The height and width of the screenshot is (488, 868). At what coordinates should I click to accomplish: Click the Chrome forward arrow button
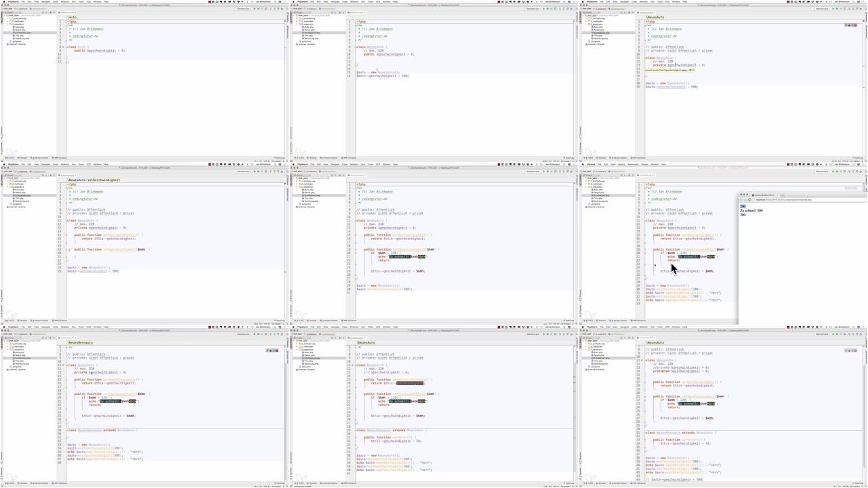[x=745, y=200]
